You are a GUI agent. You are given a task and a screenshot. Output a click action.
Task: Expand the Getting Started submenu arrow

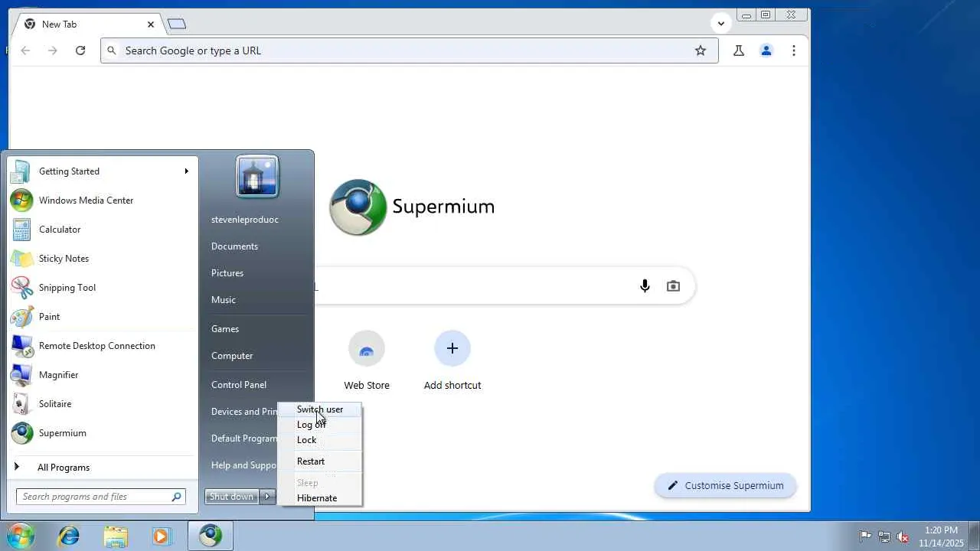click(186, 171)
